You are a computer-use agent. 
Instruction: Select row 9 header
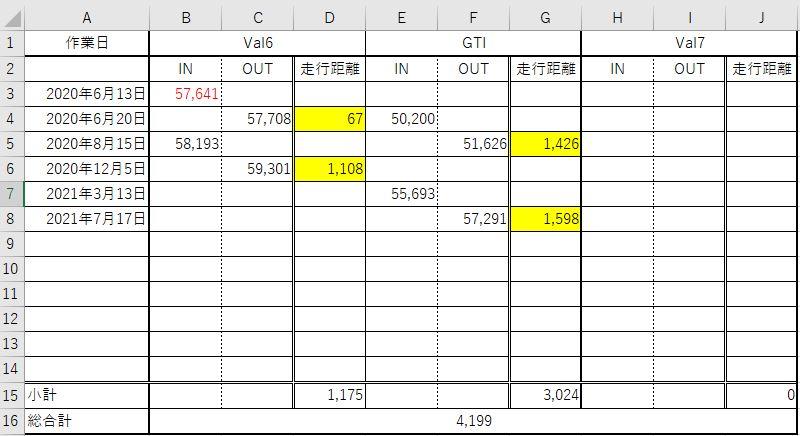[x=12, y=244]
